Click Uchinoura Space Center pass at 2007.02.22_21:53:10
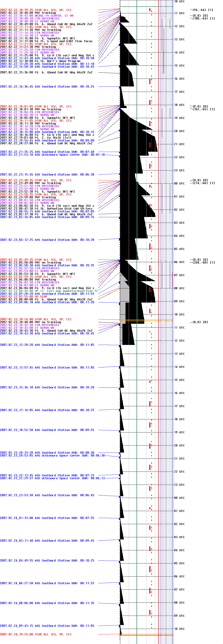 pyautogui.click(x=52, y=155)
